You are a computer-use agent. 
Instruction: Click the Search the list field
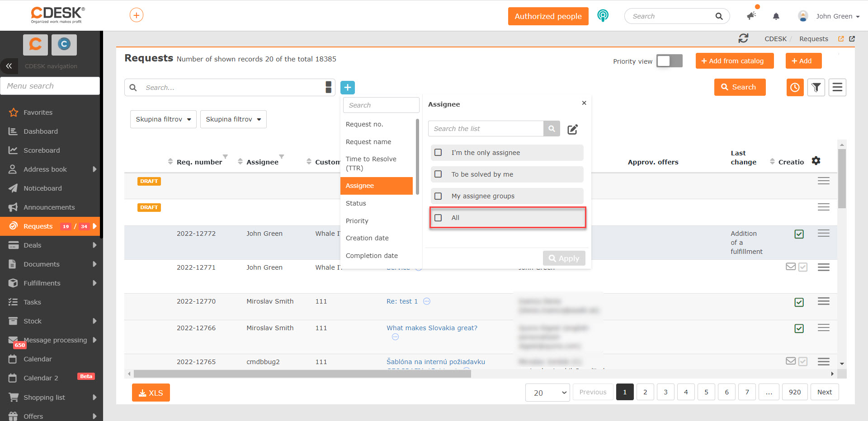tap(486, 129)
